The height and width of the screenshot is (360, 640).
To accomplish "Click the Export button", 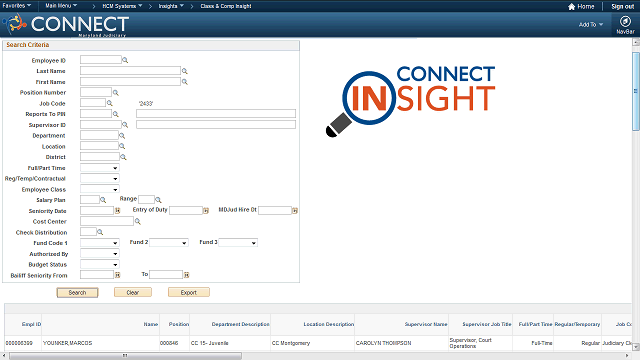I will tap(189, 293).
